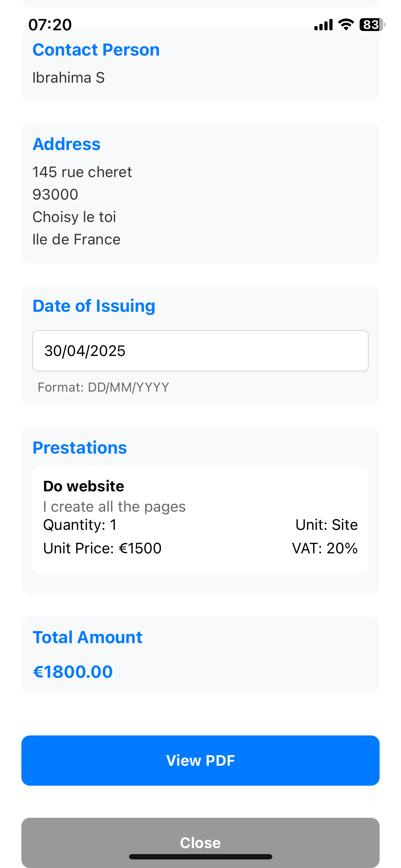The image size is (401, 868).
Task: Tap the postal code 93000
Action: pyautogui.click(x=55, y=195)
